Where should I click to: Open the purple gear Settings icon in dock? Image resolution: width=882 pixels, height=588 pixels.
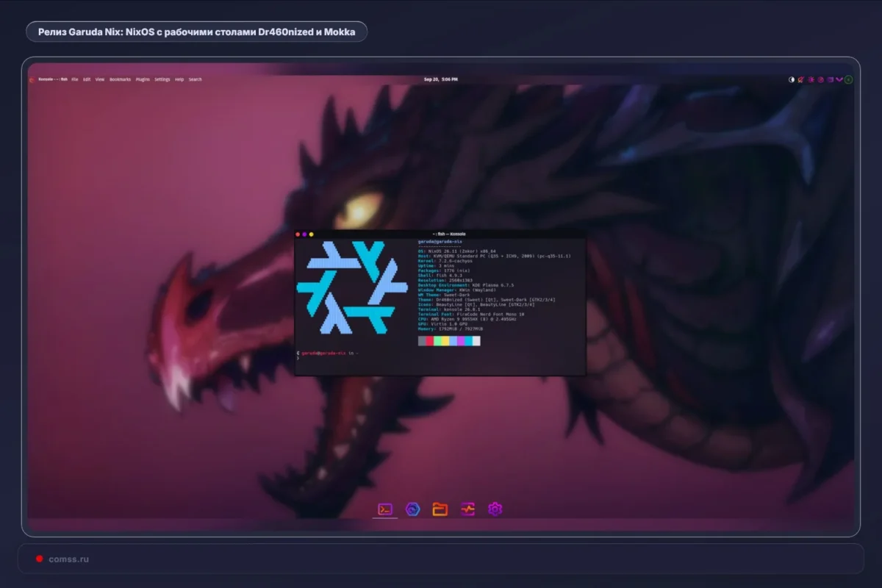495,509
